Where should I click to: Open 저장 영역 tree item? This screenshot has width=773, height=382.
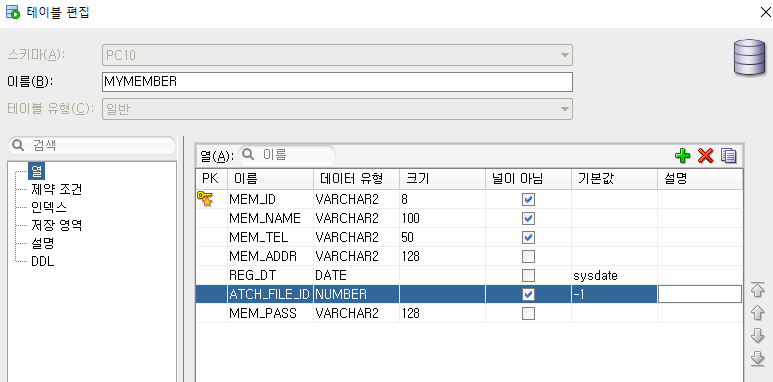[x=57, y=226]
